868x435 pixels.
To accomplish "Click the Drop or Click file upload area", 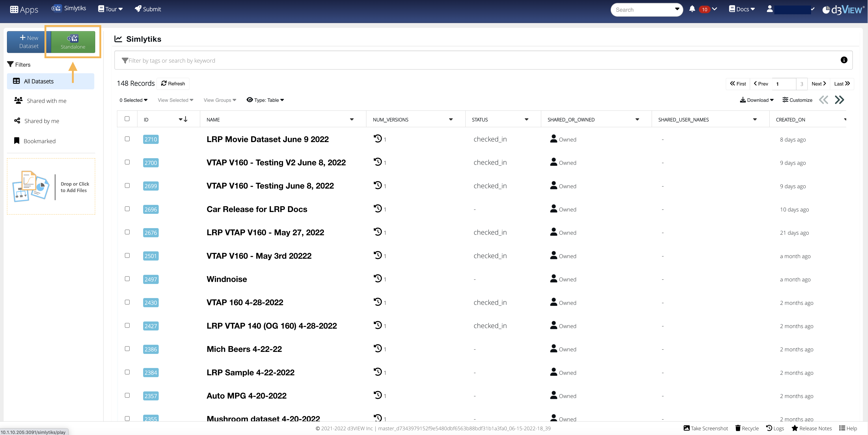I will [51, 186].
